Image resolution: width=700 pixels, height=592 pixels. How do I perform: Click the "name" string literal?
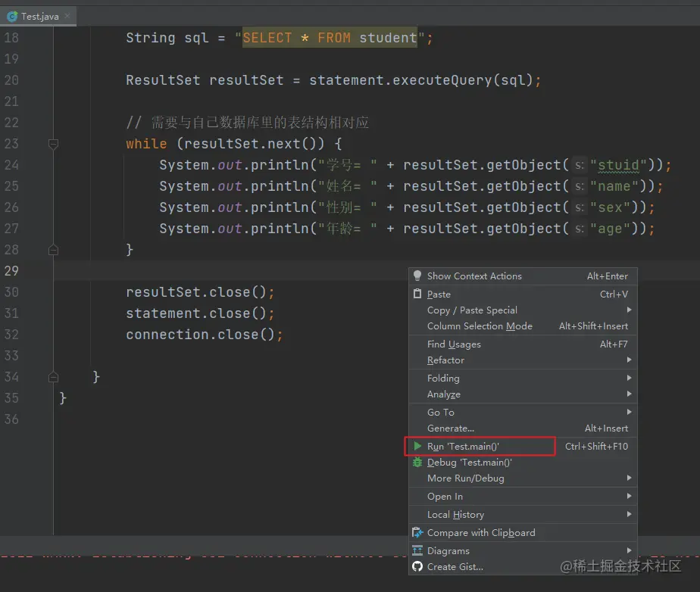(x=614, y=186)
